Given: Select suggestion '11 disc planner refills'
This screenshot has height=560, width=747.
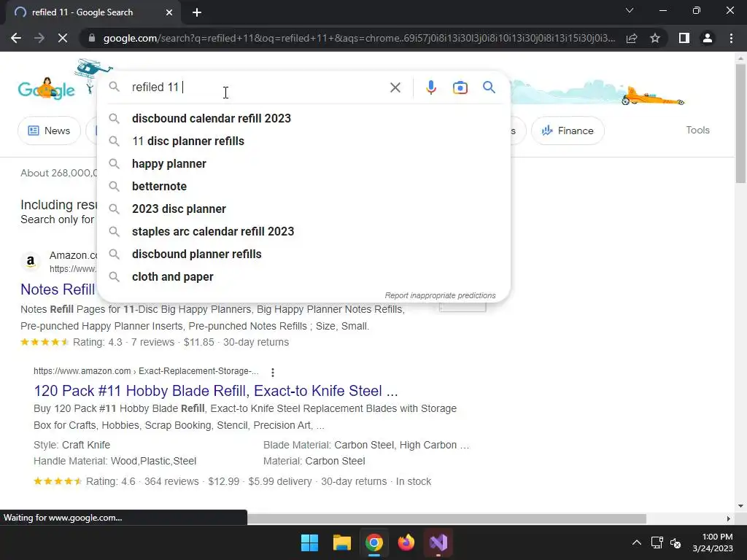Looking at the screenshot, I should pyautogui.click(x=303, y=141).
